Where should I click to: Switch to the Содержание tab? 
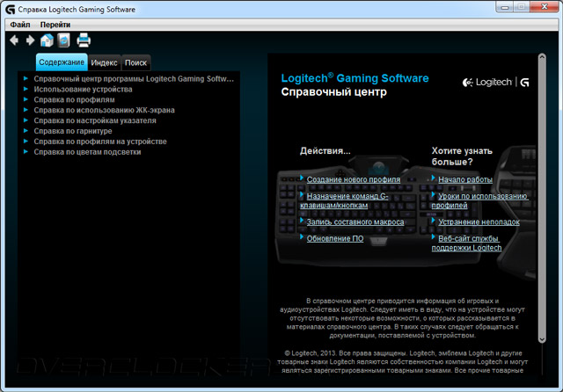coord(62,62)
